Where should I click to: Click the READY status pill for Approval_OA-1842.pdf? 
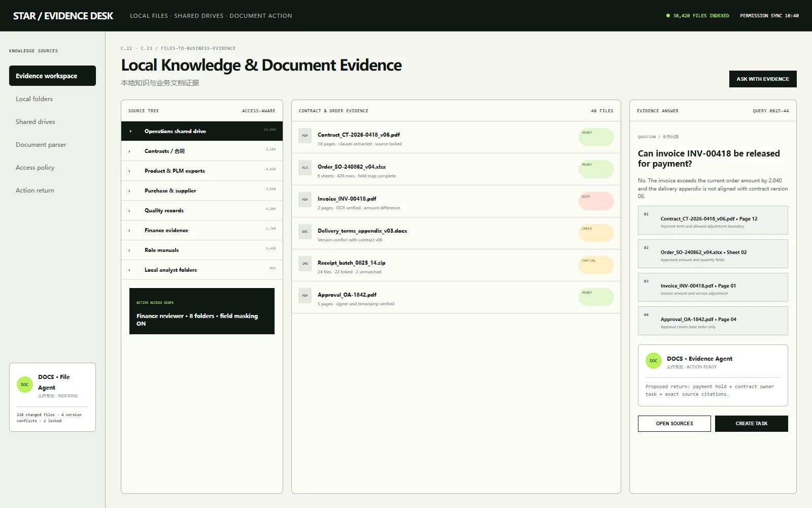[596, 297]
